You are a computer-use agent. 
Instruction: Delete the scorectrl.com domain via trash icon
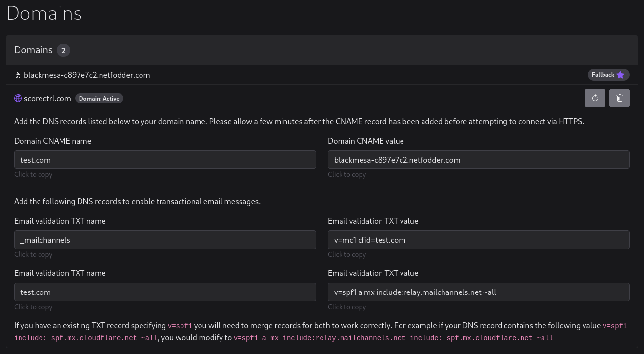click(x=619, y=98)
